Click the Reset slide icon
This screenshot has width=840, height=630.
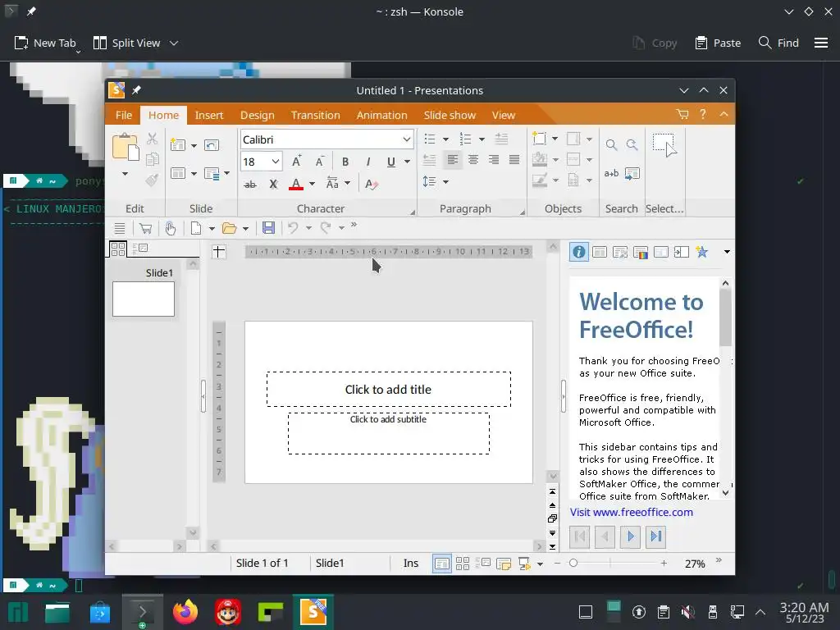[x=212, y=145]
